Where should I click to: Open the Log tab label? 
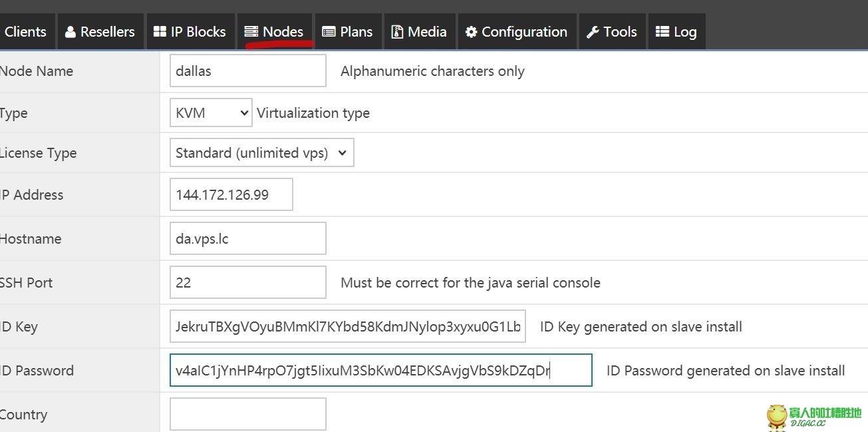click(x=685, y=32)
